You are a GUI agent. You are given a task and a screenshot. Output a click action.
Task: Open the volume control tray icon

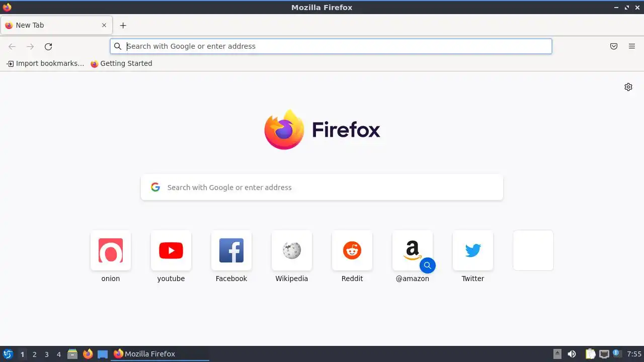tap(572, 354)
